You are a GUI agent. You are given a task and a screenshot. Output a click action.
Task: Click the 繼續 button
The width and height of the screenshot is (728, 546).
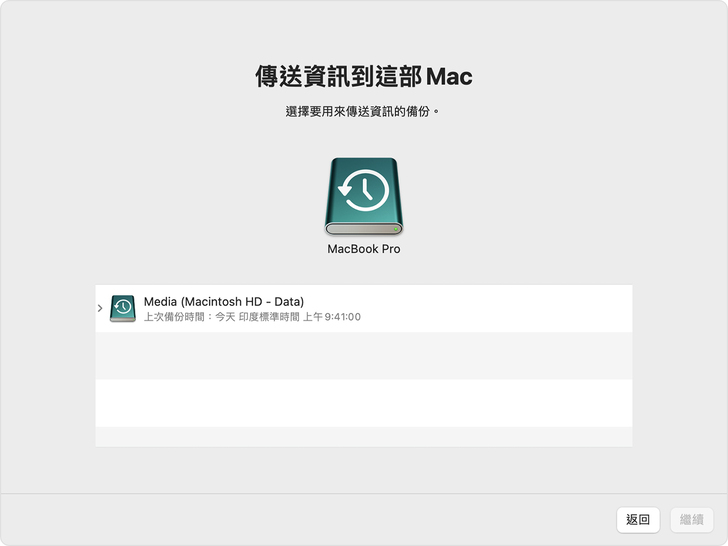[692, 520]
